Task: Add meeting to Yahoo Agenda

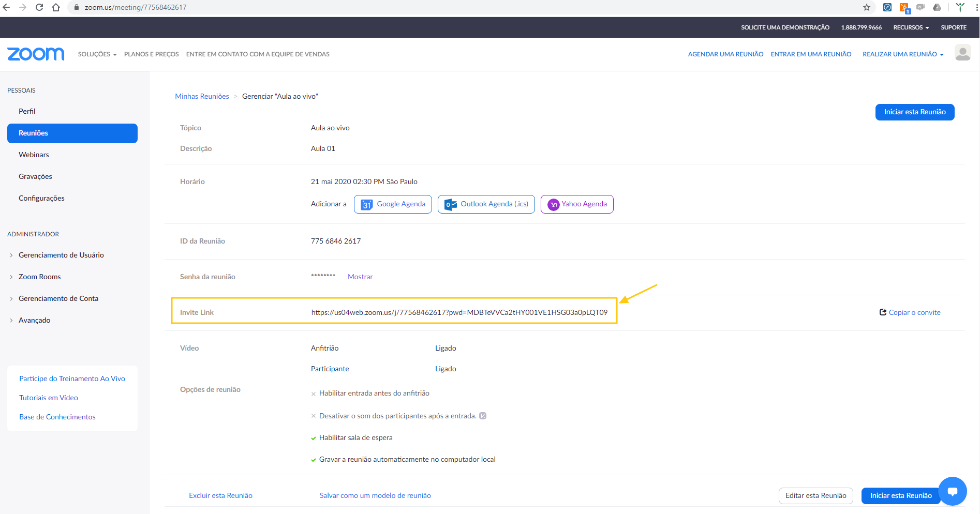Action: (577, 204)
